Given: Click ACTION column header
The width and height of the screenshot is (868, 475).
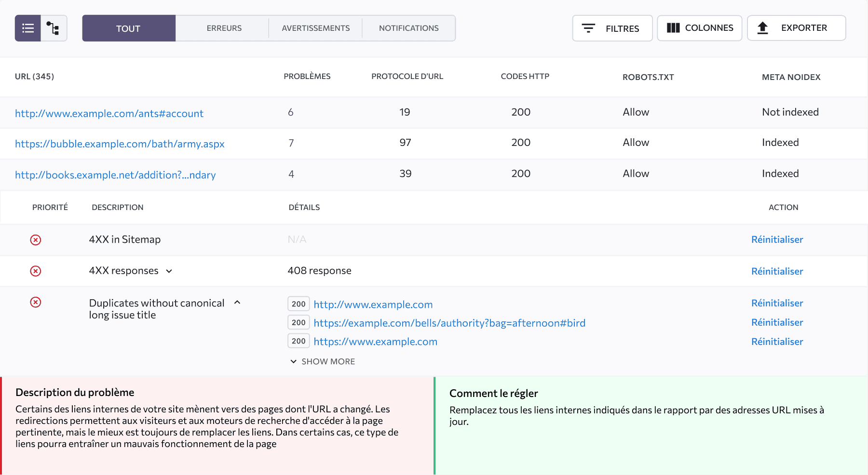Looking at the screenshot, I should click(x=784, y=207).
